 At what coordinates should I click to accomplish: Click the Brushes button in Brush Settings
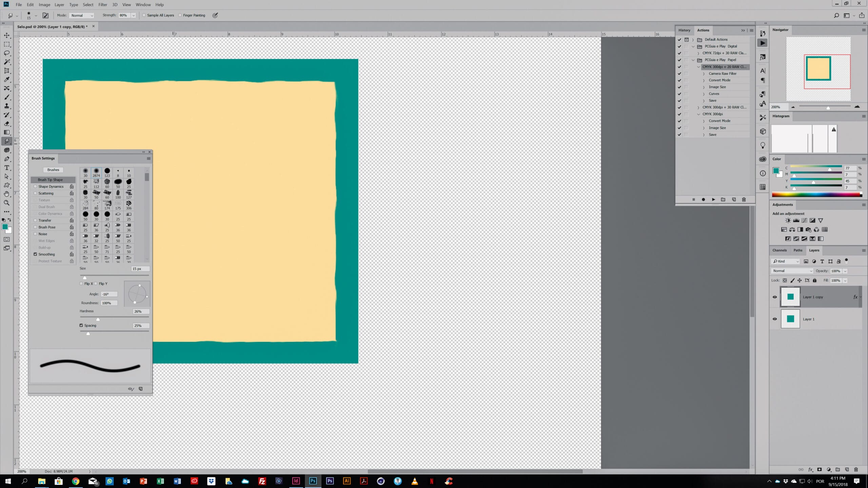click(x=53, y=170)
